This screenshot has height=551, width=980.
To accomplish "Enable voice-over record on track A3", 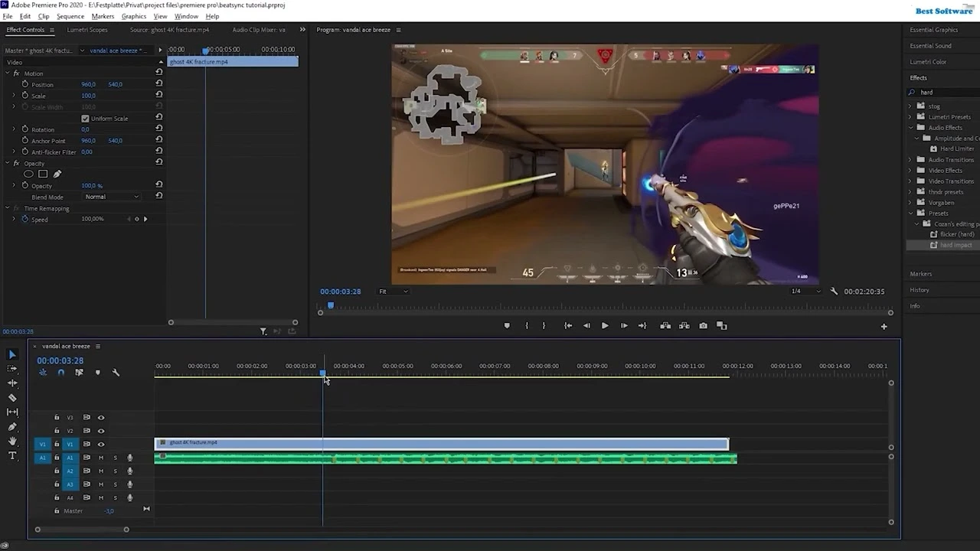I will [129, 484].
